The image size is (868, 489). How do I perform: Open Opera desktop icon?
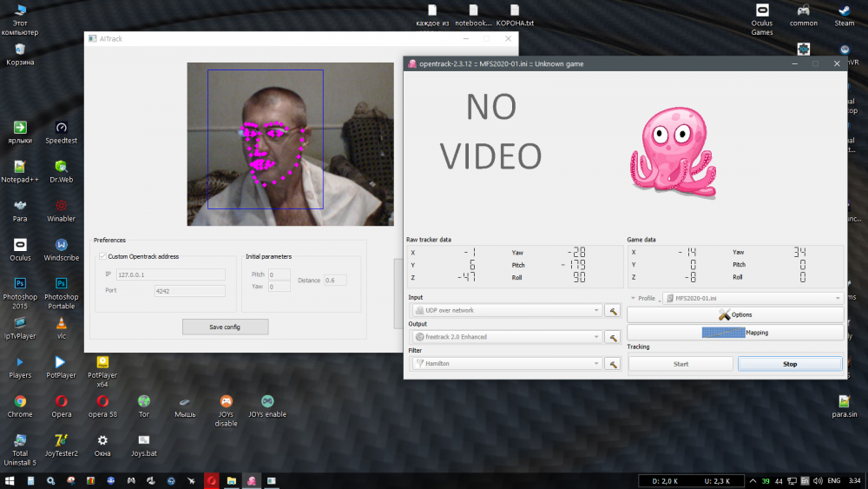click(61, 406)
